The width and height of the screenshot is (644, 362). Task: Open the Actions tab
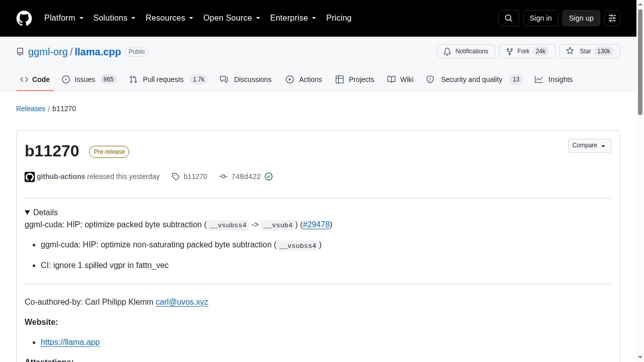pyautogui.click(x=304, y=79)
